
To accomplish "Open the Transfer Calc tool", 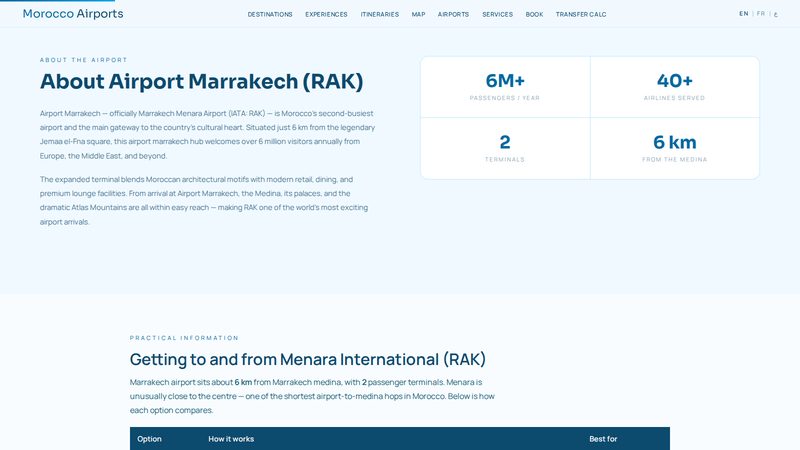I will [581, 14].
